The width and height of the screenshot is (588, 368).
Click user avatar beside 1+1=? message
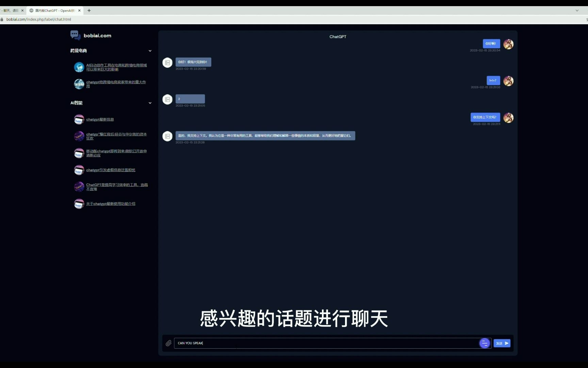tap(508, 81)
